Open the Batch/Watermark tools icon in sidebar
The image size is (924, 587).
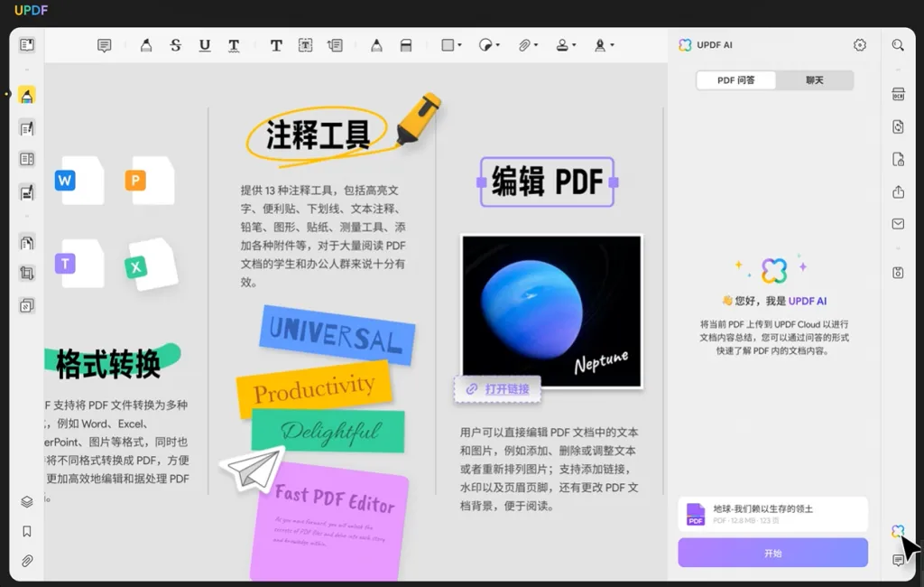click(26, 305)
